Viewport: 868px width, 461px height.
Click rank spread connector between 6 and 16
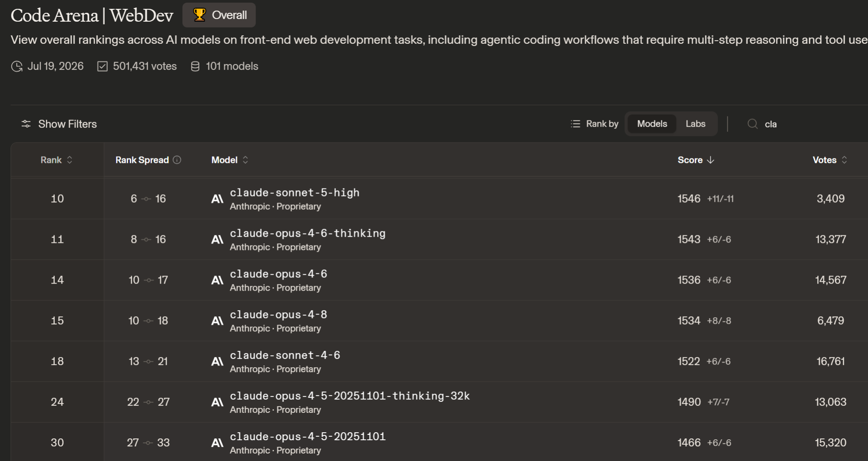coord(146,199)
